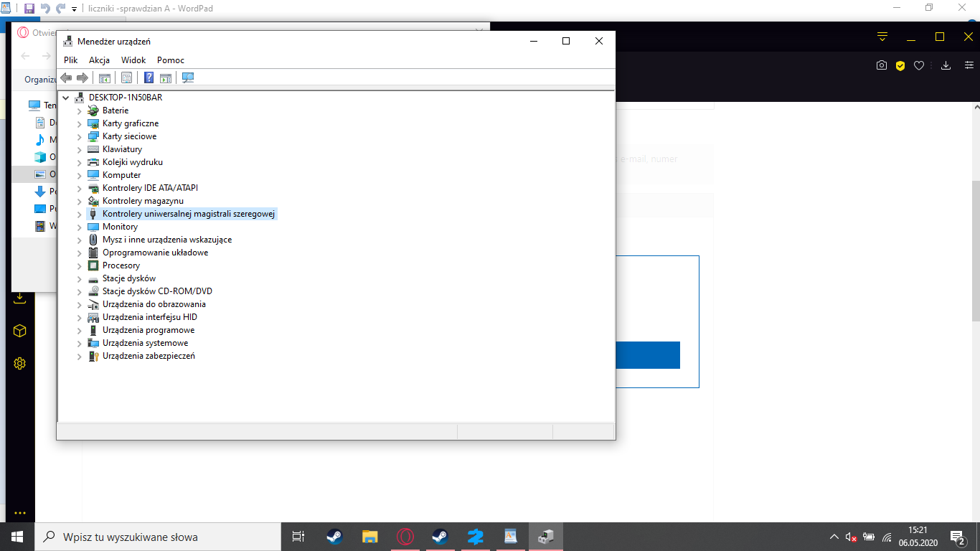Select the Karty sieciowe row label
The image size is (980, 551).
click(129, 136)
